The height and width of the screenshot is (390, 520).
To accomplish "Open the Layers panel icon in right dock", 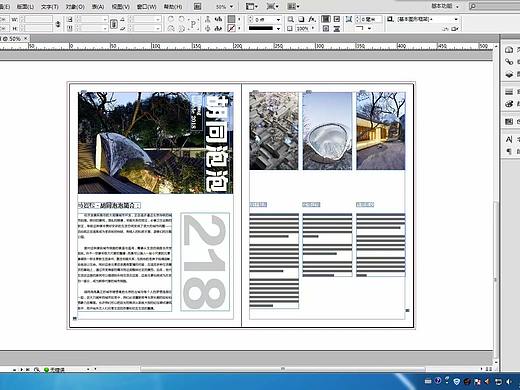I will [x=509, y=74].
